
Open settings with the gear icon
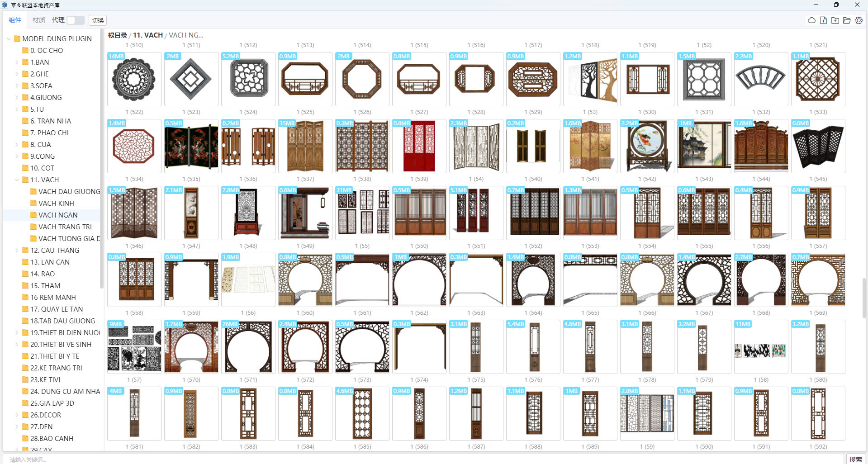tap(859, 20)
